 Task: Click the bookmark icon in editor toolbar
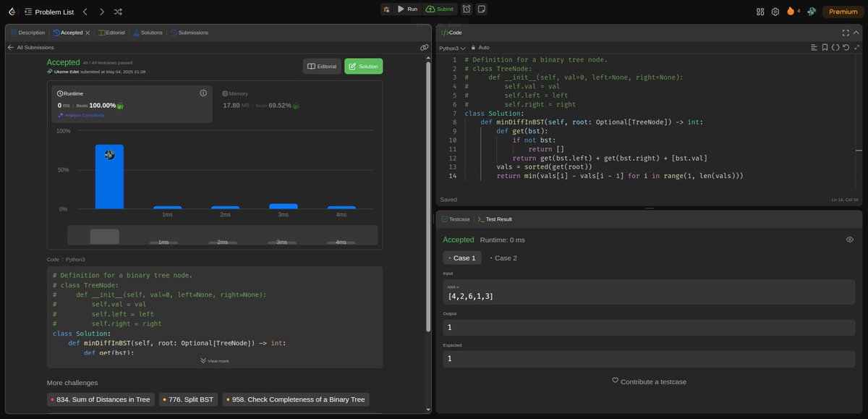[825, 47]
